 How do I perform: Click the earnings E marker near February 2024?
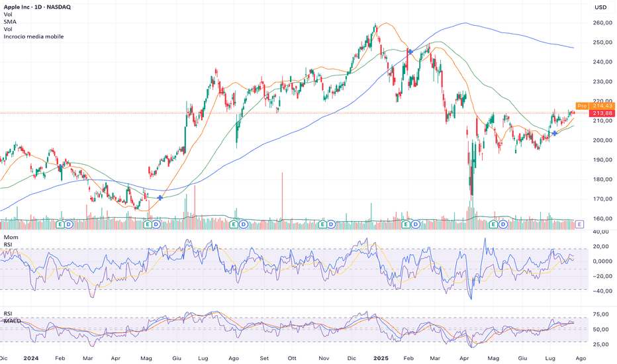(60, 224)
